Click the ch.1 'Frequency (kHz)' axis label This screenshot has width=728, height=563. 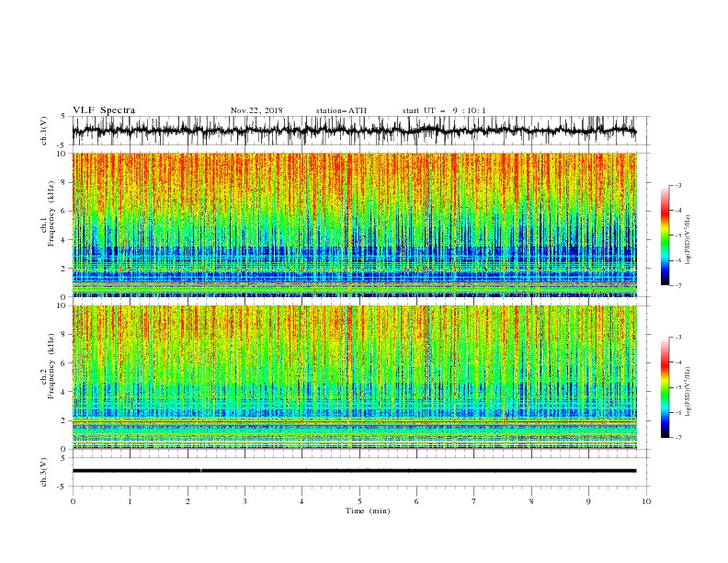pyautogui.click(x=51, y=213)
